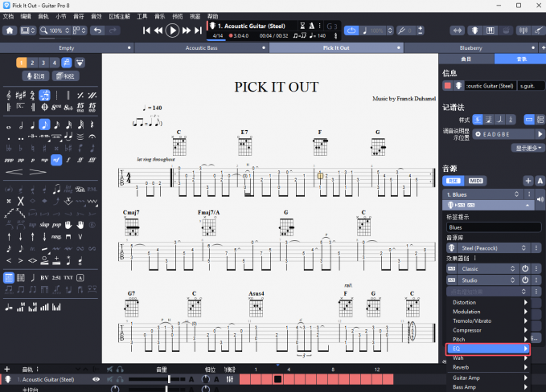Expand the 显示更少 dropdown

(529, 148)
